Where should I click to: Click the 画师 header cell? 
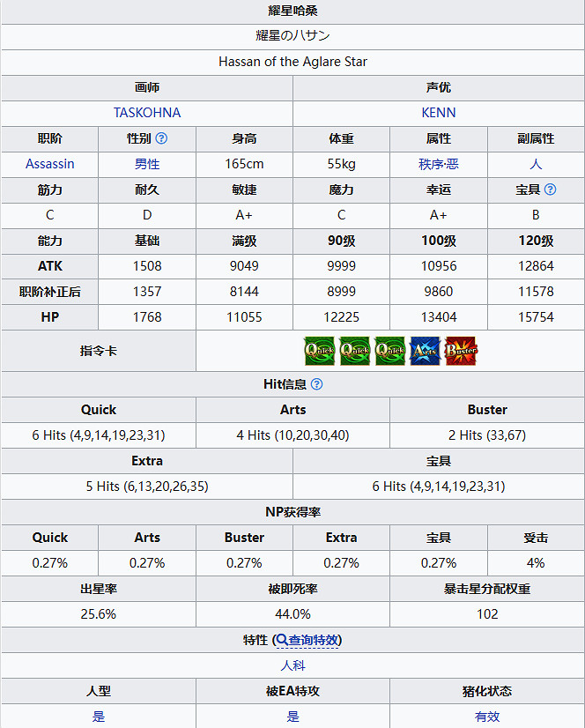click(147, 87)
